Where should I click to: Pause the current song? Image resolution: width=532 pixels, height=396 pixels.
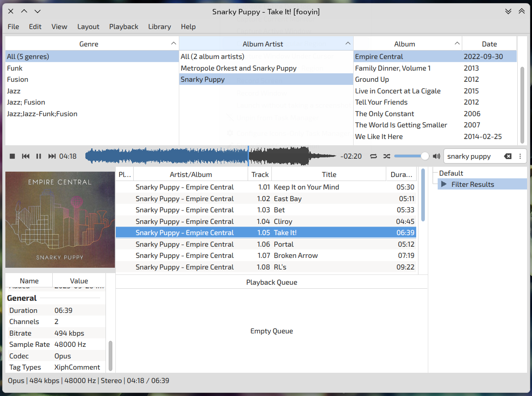click(39, 156)
